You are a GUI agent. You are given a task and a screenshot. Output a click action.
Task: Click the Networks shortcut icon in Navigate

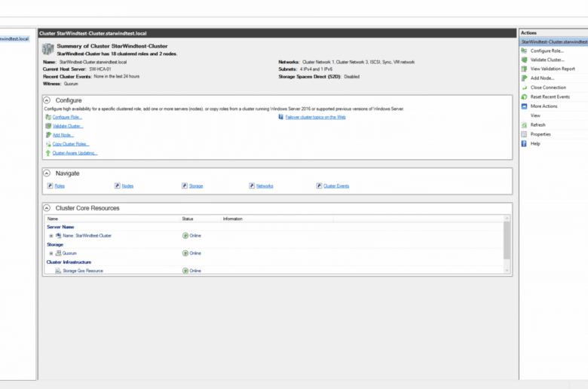(252, 185)
